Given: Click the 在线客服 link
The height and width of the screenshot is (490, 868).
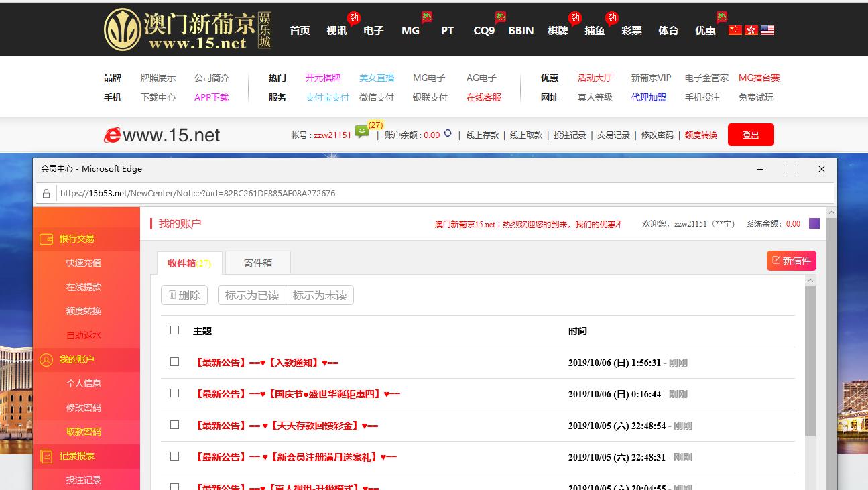Looking at the screenshot, I should [484, 97].
